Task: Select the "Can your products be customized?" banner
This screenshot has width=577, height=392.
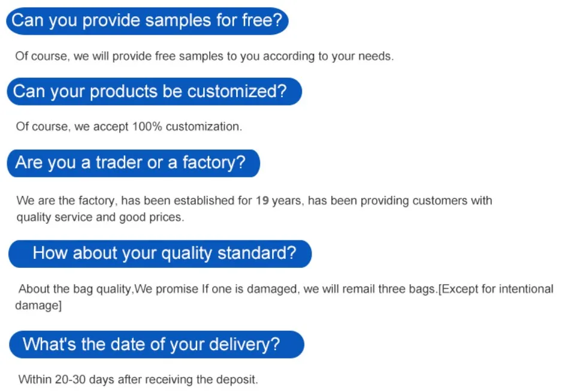Action: pyautogui.click(x=154, y=91)
